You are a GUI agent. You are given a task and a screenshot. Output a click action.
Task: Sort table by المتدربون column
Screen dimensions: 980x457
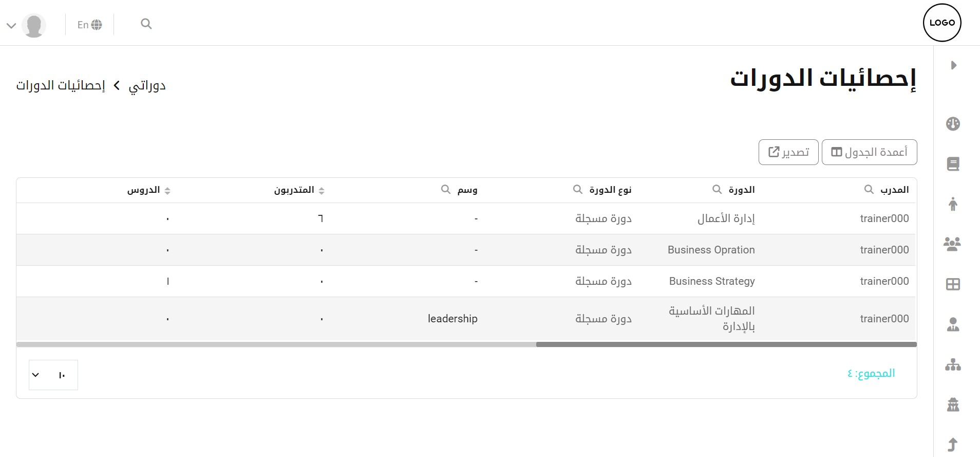tap(322, 191)
